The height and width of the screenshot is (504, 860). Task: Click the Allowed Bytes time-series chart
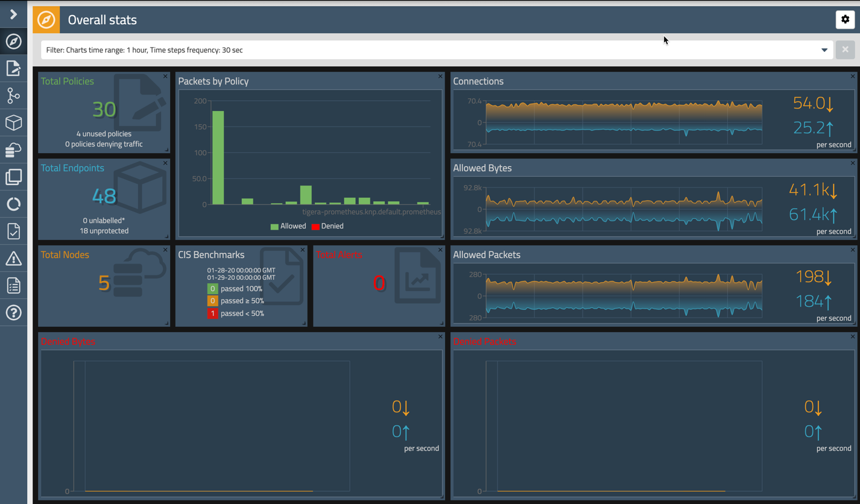(x=624, y=209)
